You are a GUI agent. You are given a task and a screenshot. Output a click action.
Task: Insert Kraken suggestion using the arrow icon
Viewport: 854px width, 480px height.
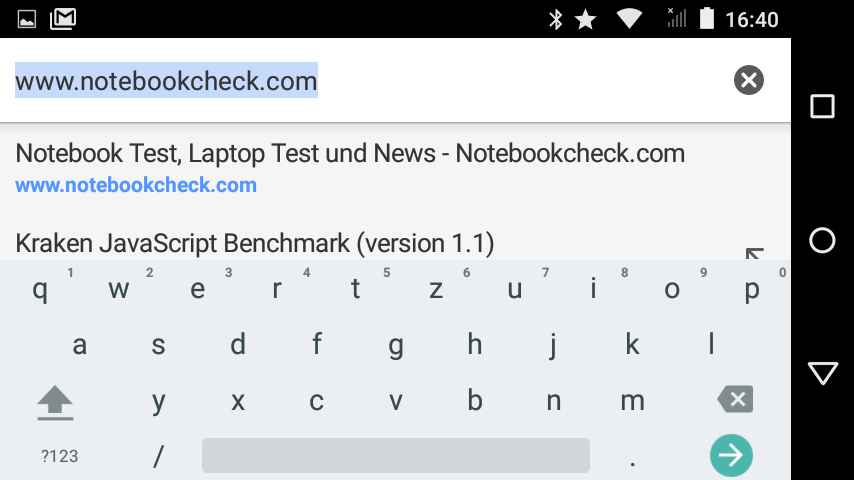click(x=754, y=253)
